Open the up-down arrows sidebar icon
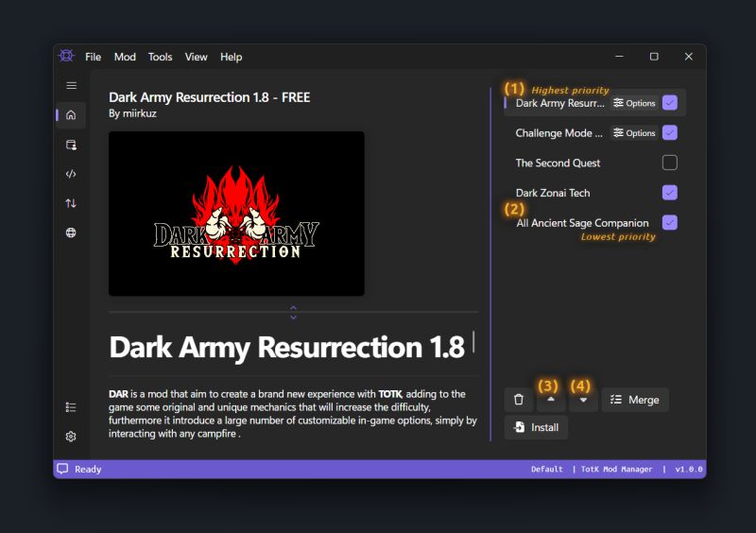756x533 pixels. pos(71,203)
